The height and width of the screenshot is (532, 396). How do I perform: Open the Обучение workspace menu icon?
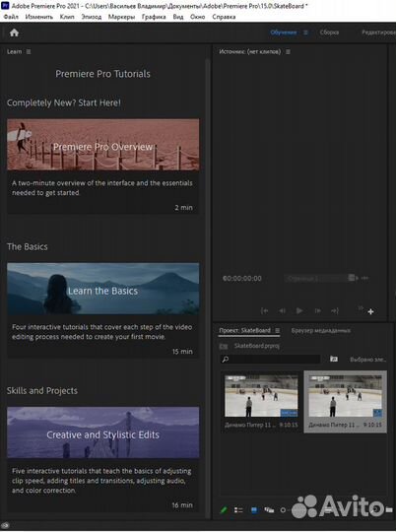pyautogui.click(x=305, y=33)
